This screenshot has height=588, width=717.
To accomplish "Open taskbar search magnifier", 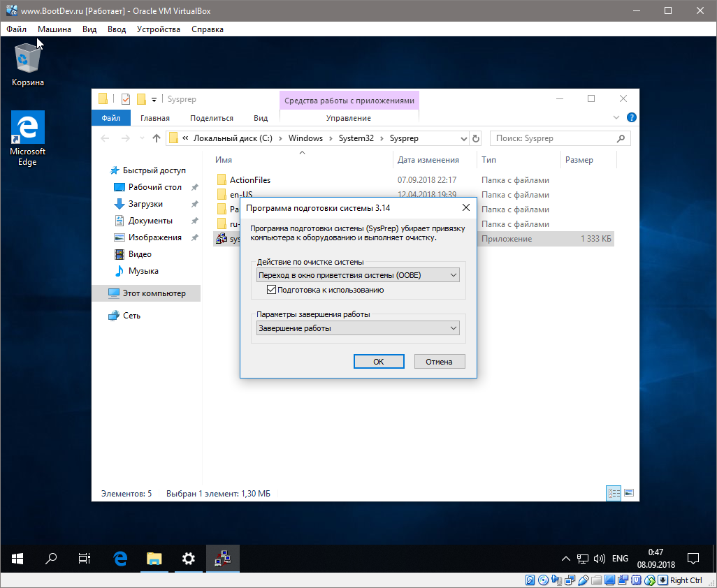I will [x=51, y=558].
